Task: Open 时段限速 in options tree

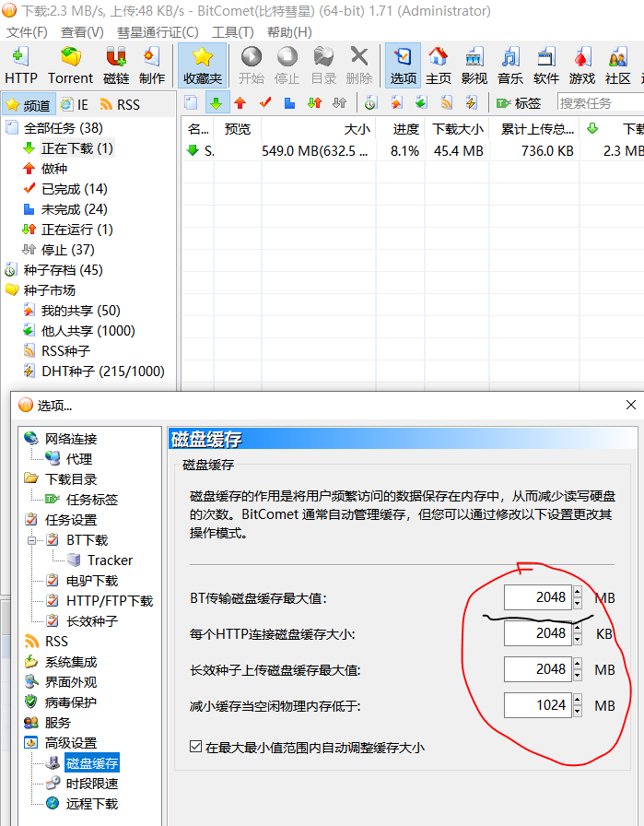Action: [91, 784]
